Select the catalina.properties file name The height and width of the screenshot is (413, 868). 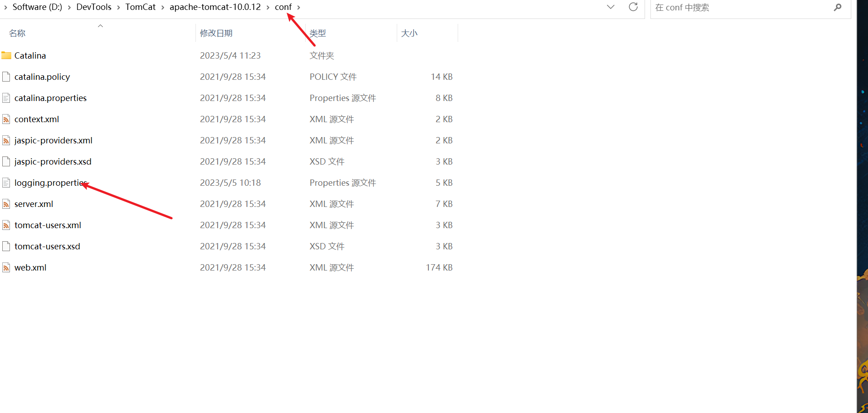(51, 98)
